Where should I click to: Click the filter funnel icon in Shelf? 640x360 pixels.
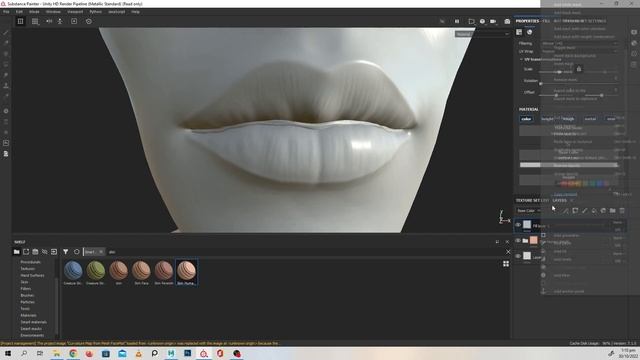pyautogui.click(x=66, y=252)
